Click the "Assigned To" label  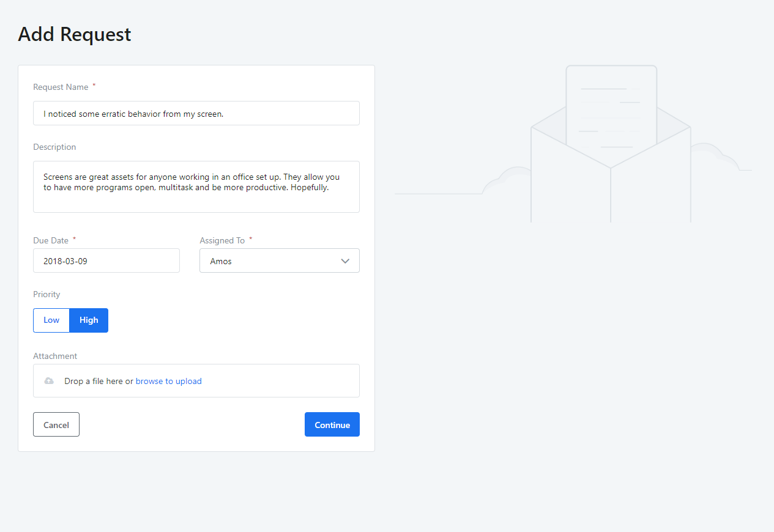tap(222, 241)
